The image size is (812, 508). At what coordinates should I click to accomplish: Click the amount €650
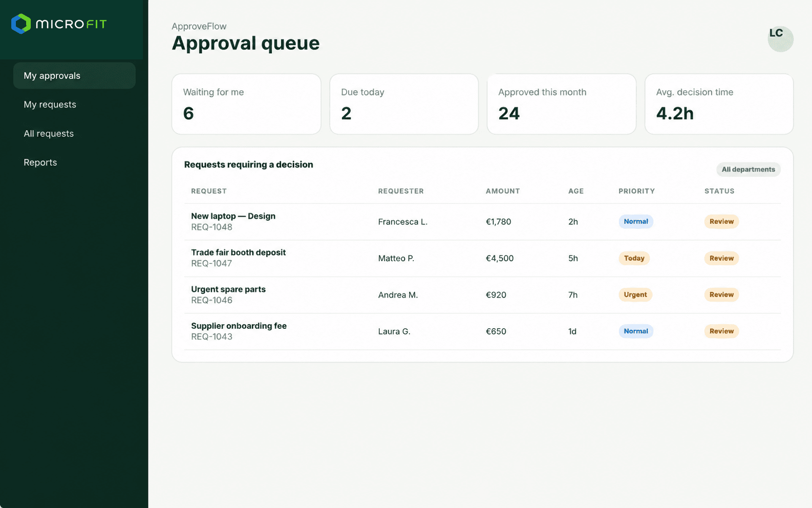tap(496, 331)
